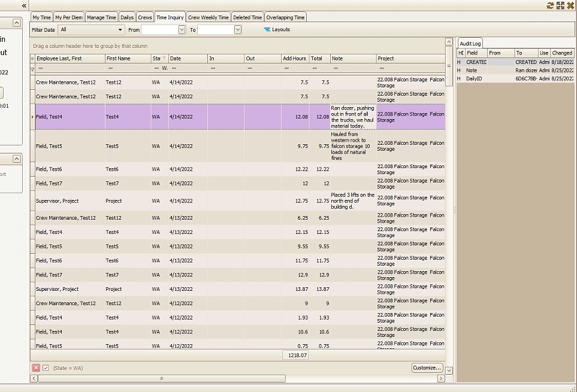The image size is (577, 392).
Task: Switch to the Crew Weekly Time tab
Action: (208, 17)
